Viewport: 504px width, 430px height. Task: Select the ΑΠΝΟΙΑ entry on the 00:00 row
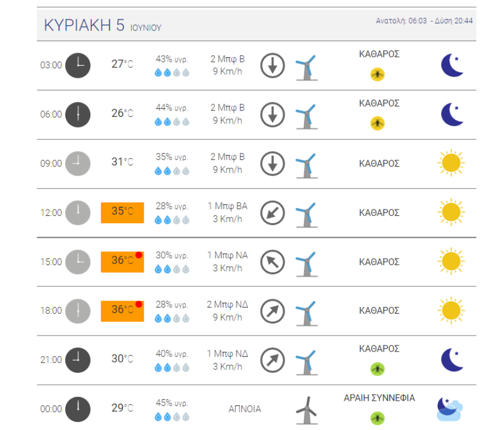pyautogui.click(x=244, y=409)
